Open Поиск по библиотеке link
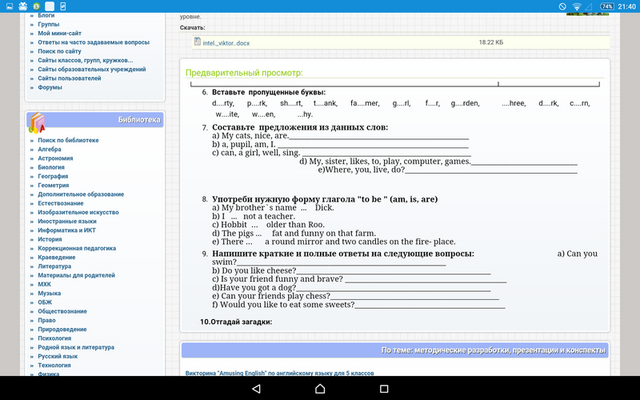 pyautogui.click(x=68, y=140)
